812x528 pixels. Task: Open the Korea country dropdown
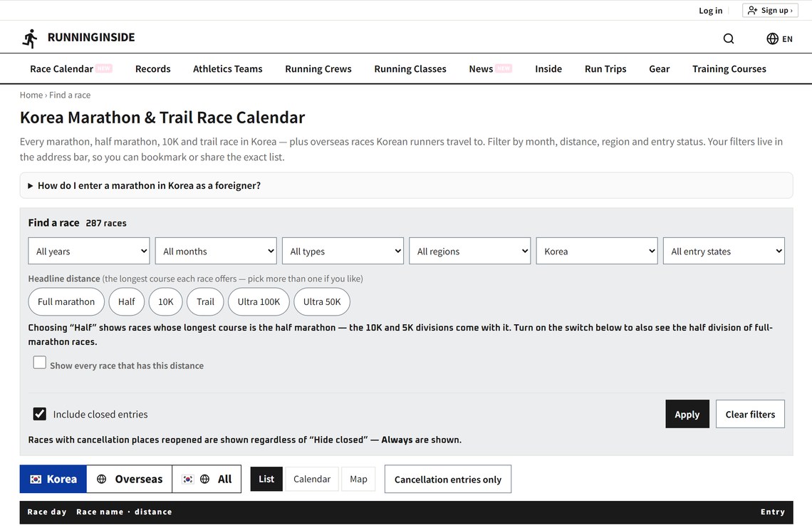[597, 252]
